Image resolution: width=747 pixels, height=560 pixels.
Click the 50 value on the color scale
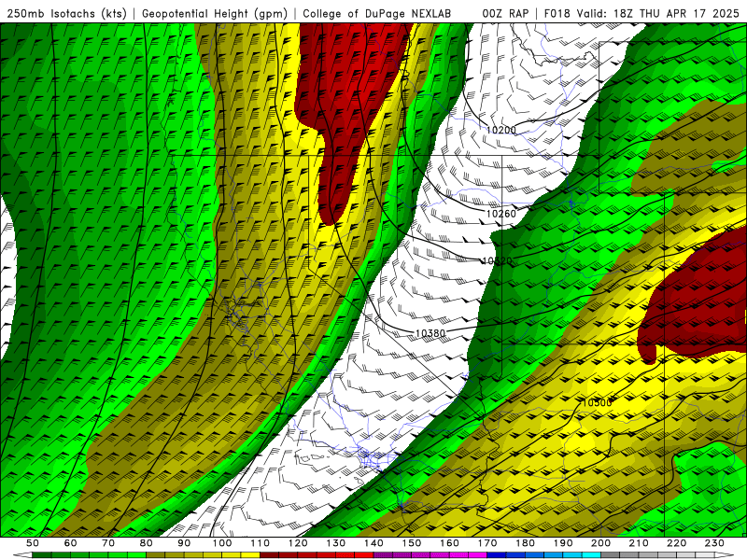point(33,543)
